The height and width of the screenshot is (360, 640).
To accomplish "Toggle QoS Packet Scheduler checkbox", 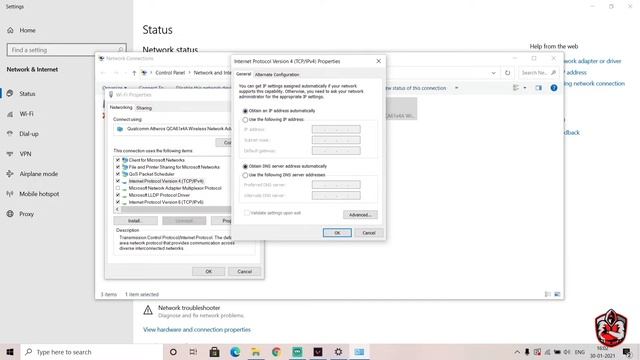I will point(118,174).
